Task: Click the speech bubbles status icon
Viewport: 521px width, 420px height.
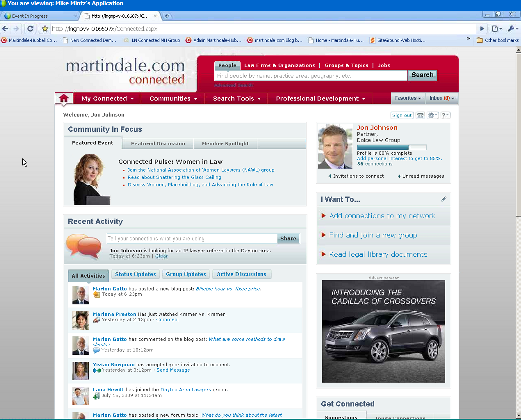Action: (84, 246)
